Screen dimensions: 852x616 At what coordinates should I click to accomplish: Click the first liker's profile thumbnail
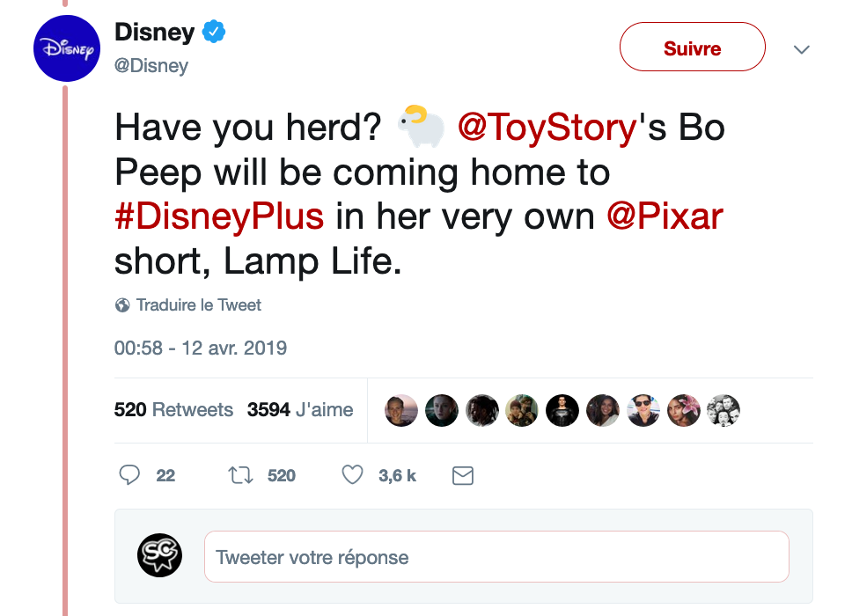click(401, 410)
